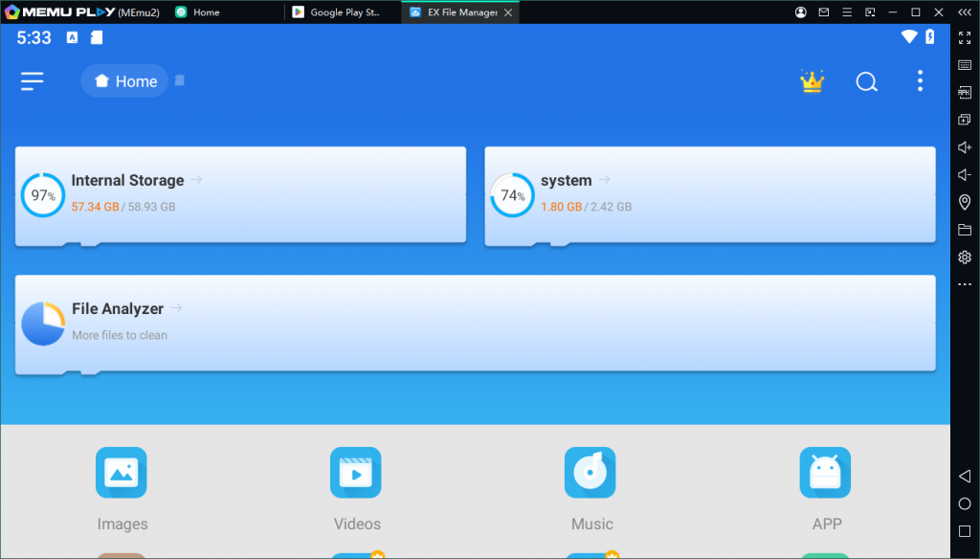Screen dimensions: 980x559
Task: Click the 74% system usage ring
Action: [x=512, y=195]
